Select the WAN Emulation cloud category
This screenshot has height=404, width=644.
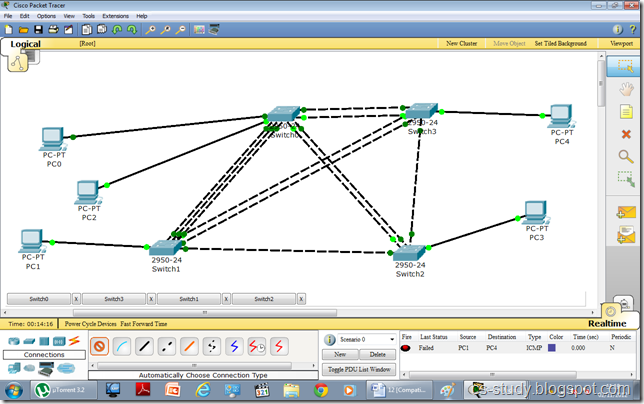[29, 368]
